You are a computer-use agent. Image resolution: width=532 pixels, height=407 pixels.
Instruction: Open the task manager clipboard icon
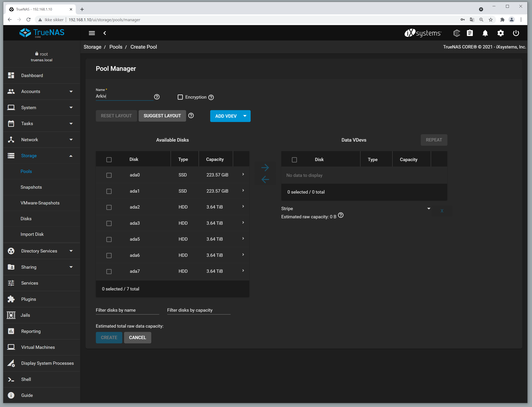tap(470, 33)
